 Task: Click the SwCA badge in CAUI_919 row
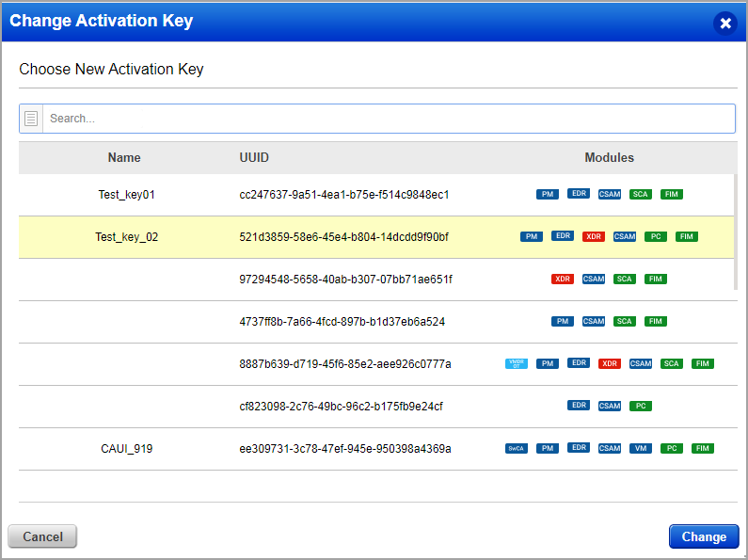[517, 448]
